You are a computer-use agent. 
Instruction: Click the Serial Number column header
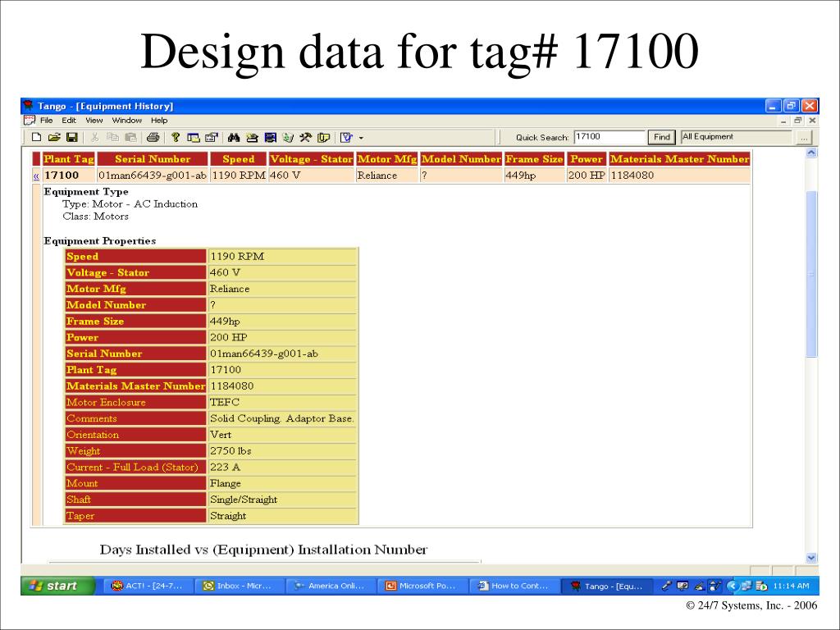click(x=153, y=158)
